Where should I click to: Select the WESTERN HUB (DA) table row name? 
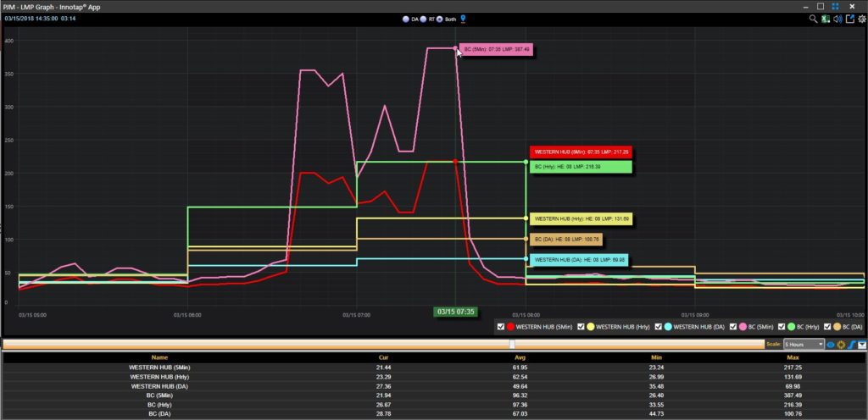(x=159, y=386)
